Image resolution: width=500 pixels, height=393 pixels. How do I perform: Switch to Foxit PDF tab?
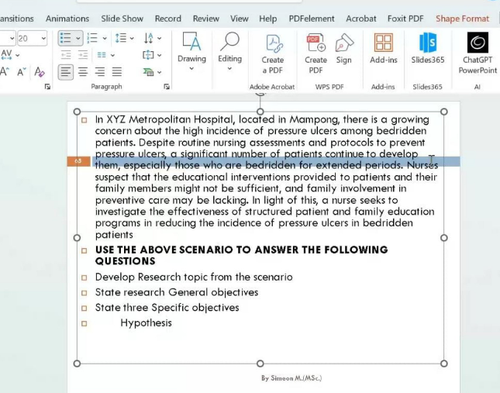405,19
